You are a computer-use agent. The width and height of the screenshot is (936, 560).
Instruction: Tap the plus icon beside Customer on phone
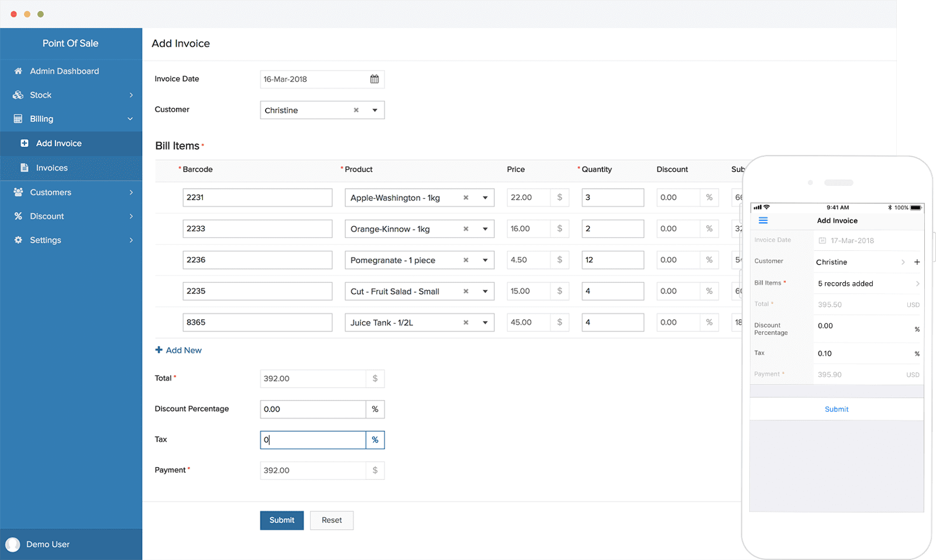(917, 262)
